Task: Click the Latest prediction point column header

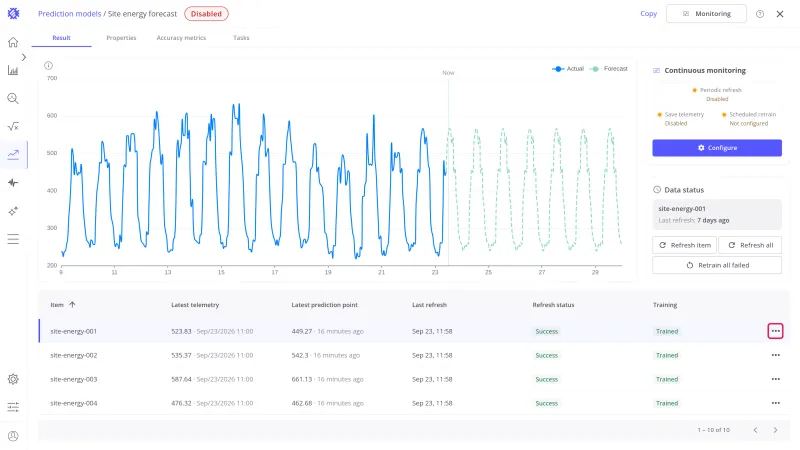Action: point(324,305)
